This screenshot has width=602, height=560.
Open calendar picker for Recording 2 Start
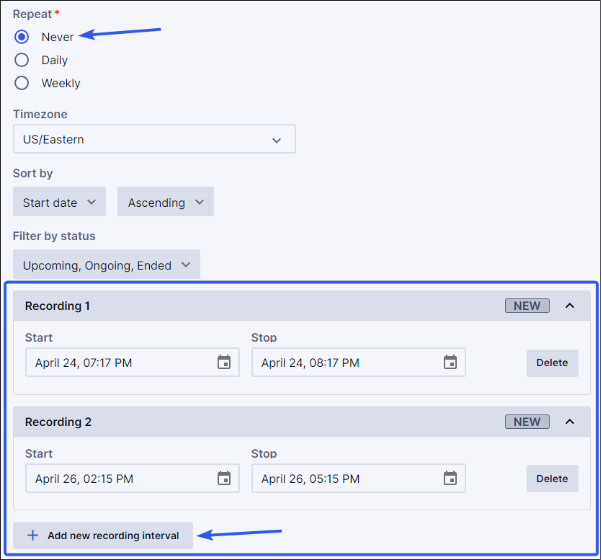coord(224,479)
